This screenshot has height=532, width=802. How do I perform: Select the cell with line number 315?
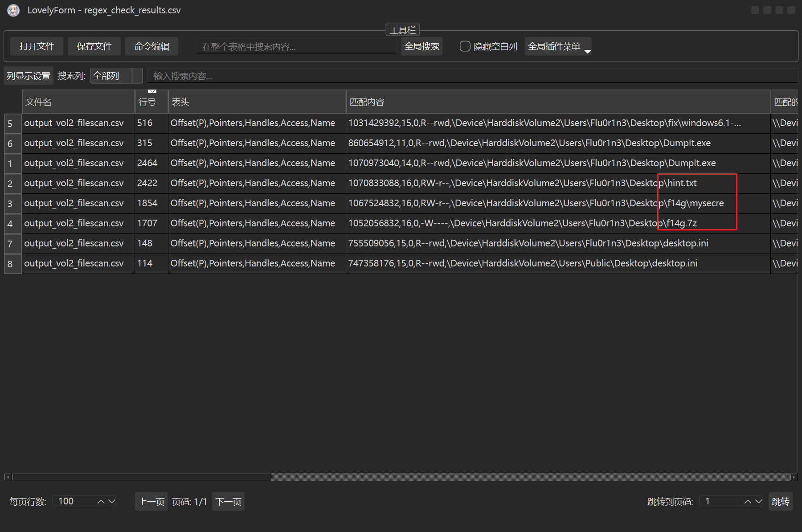pos(151,143)
